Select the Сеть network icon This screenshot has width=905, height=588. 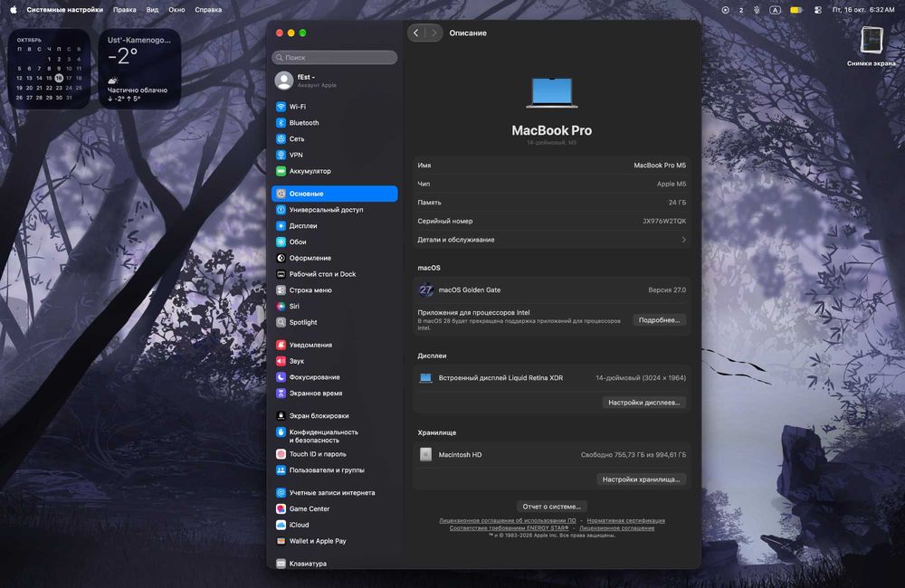coord(281,139)
